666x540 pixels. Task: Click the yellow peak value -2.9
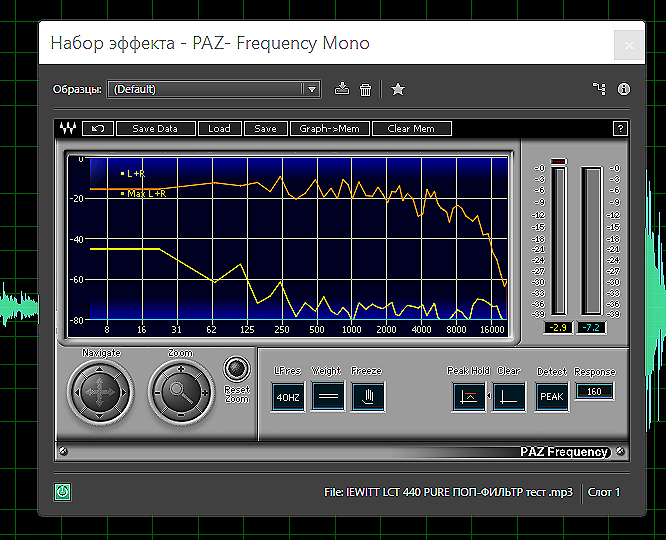[x=558, y=328]
